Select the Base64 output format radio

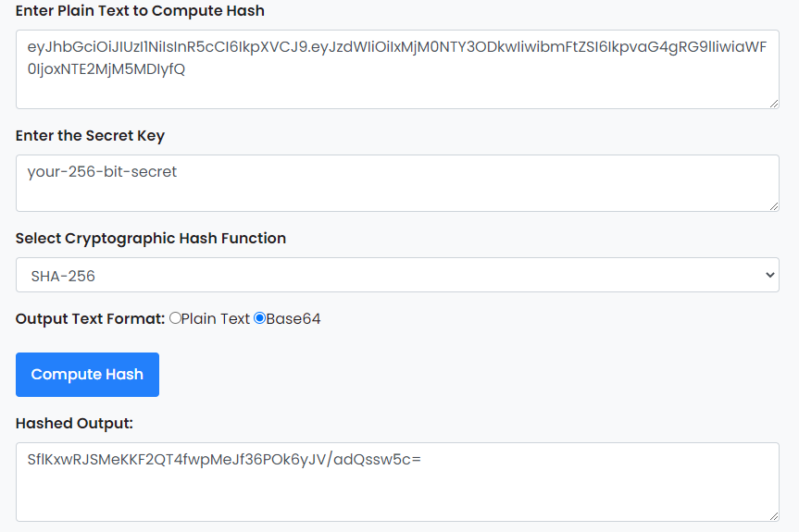(259, 318)
